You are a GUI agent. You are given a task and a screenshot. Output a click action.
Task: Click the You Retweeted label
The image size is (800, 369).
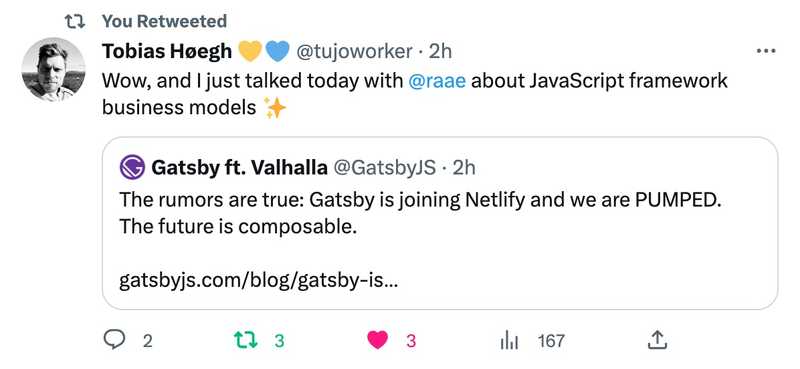click(x=164, y=21)
